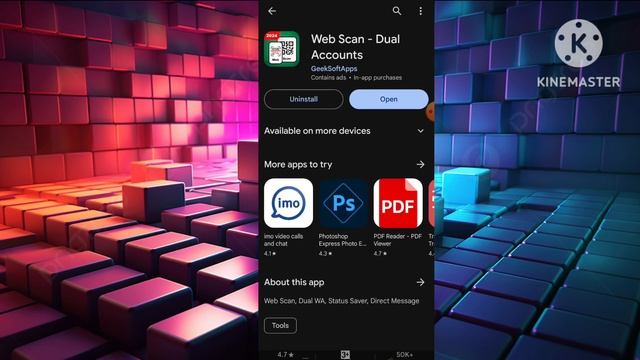Screen dimensions: 640x360
Task: Tap the More apps to try heading
Action: point(298,164)
